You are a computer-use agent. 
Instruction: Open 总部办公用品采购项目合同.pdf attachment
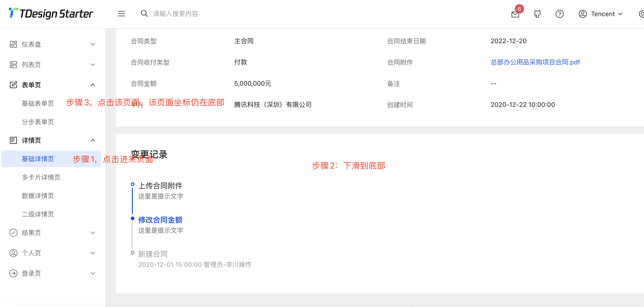(x=535, y=62)
